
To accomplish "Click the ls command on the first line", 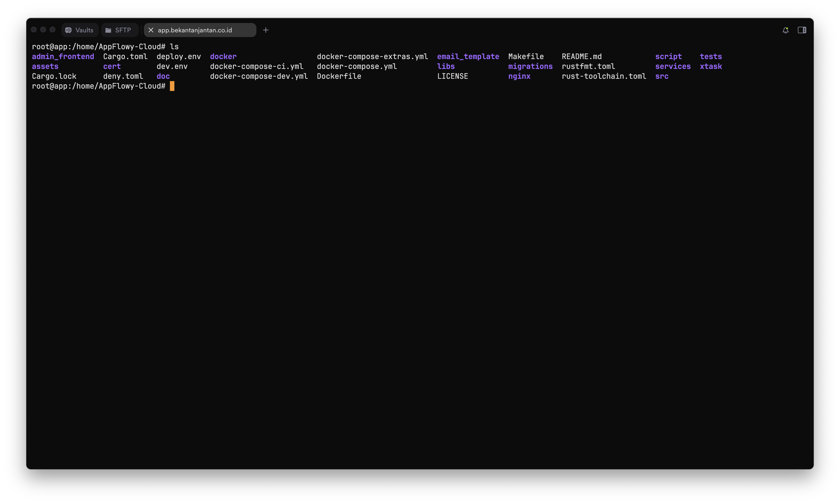I will click(174, 47).
